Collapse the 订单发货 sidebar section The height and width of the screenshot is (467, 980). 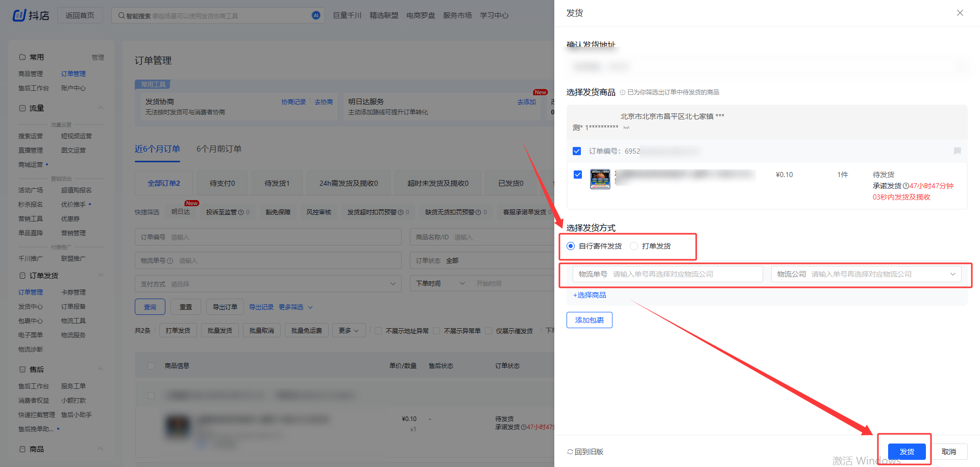(101, 275)
